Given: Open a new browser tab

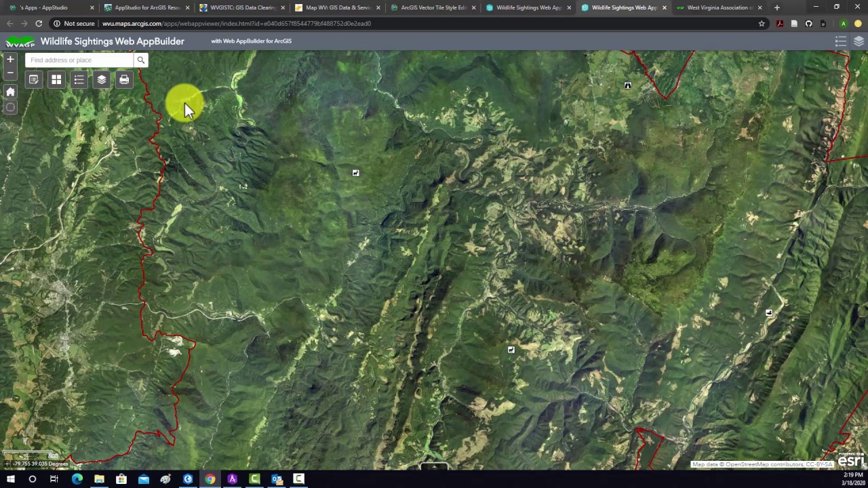Looking at the screenshot, I should (776, 7).
